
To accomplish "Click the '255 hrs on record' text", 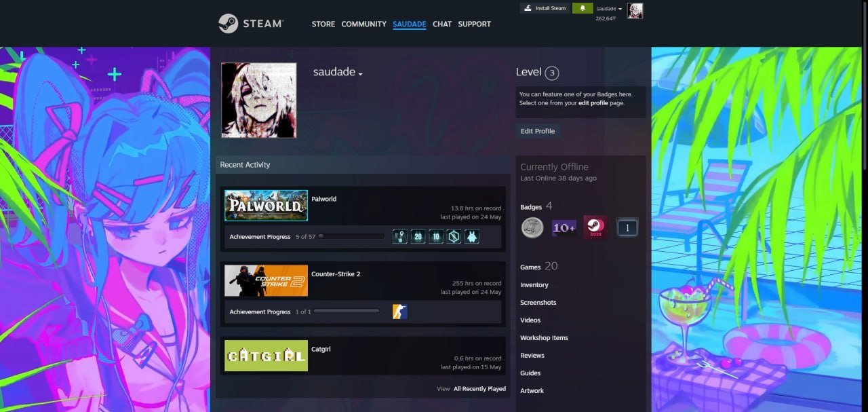I will coord(477,283).
